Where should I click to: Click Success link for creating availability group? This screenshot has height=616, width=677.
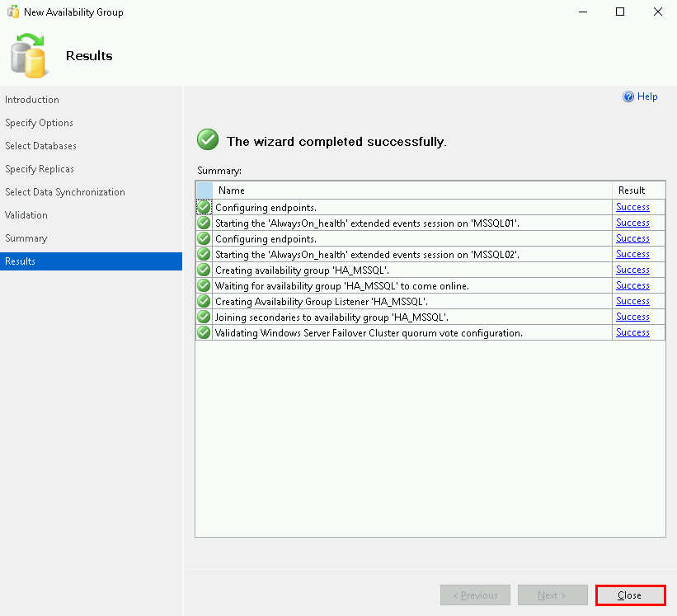(x=632, y=270)
